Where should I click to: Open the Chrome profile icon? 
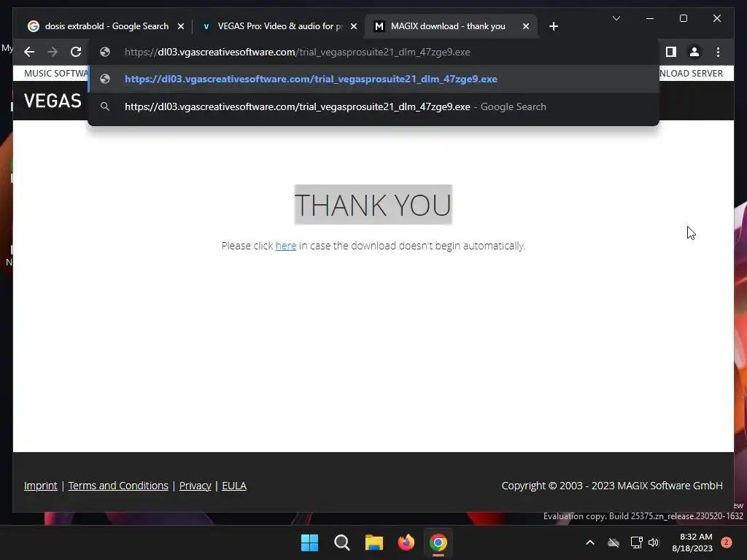click(x=694, y=52)
